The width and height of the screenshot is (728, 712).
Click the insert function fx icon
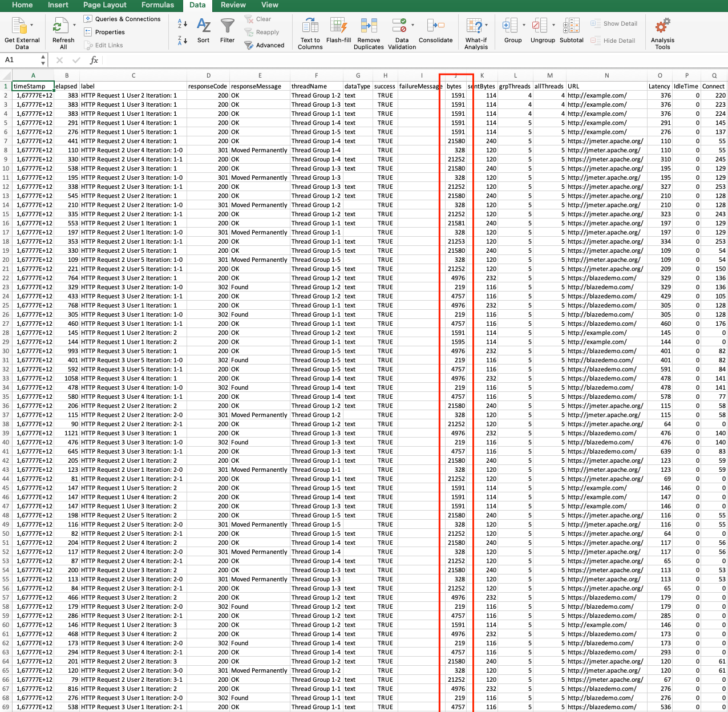[x=94, y=60]
